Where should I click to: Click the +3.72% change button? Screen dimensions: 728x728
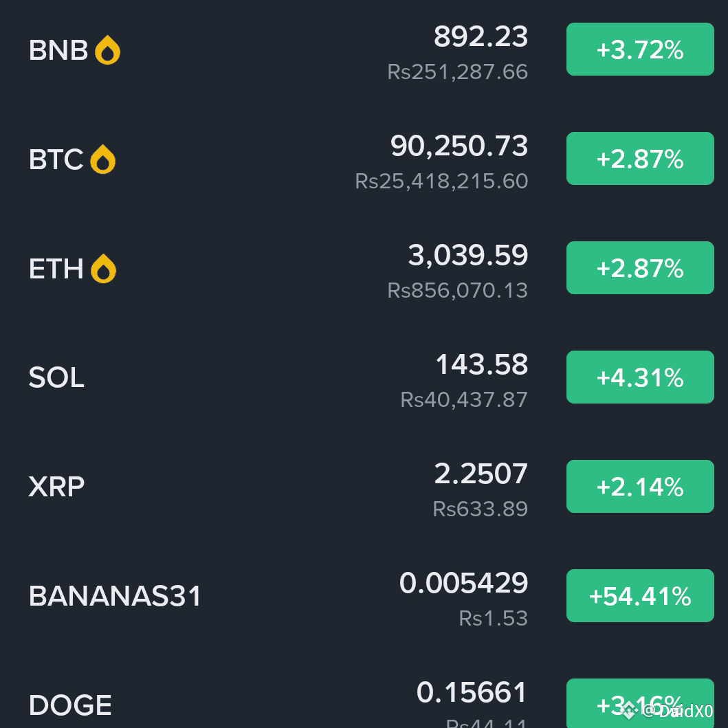pos(640,49)
